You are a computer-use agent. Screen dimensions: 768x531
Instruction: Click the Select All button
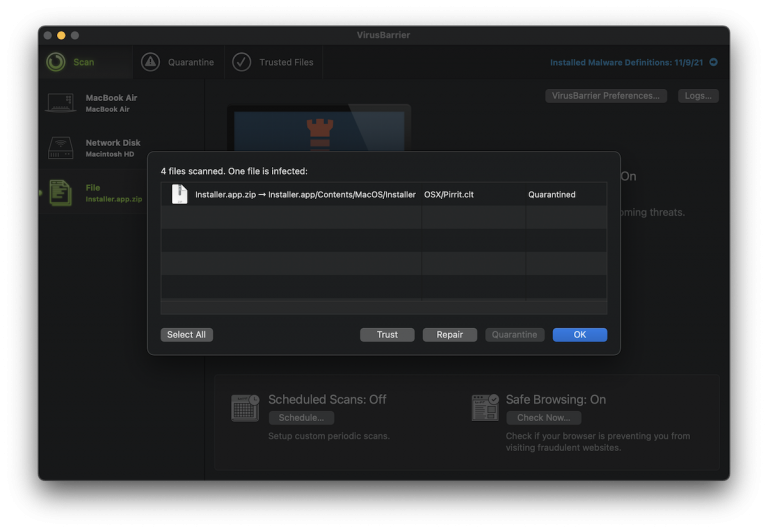coord(187,335)
